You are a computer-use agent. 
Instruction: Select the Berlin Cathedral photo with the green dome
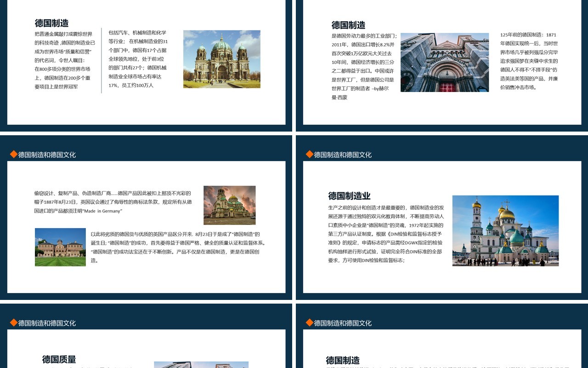click(x=222, y=59)
